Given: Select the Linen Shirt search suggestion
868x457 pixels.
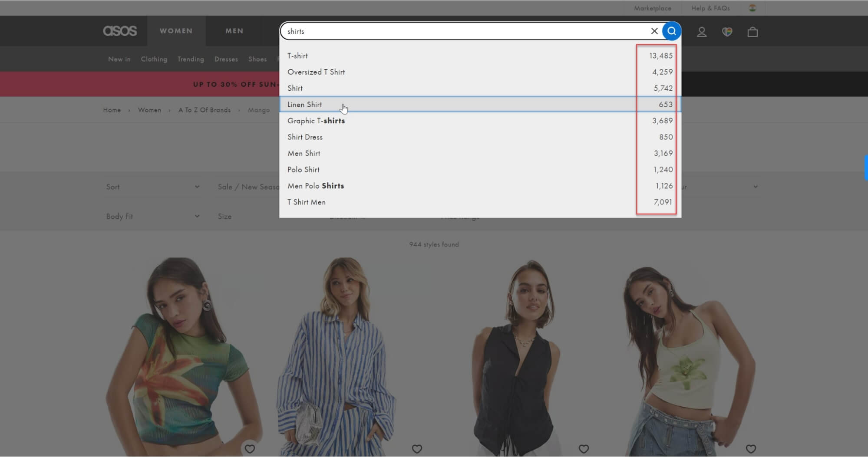Looking at the screenshot, I should 305,105.
